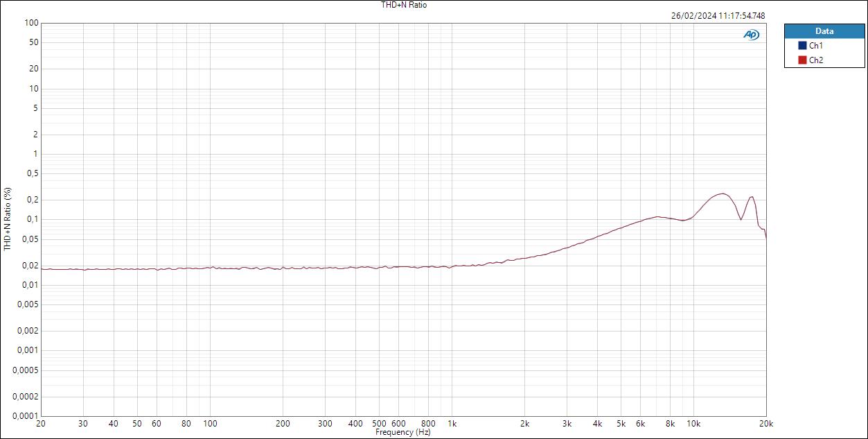Click the 20 Hz tick label

[42, 422]
